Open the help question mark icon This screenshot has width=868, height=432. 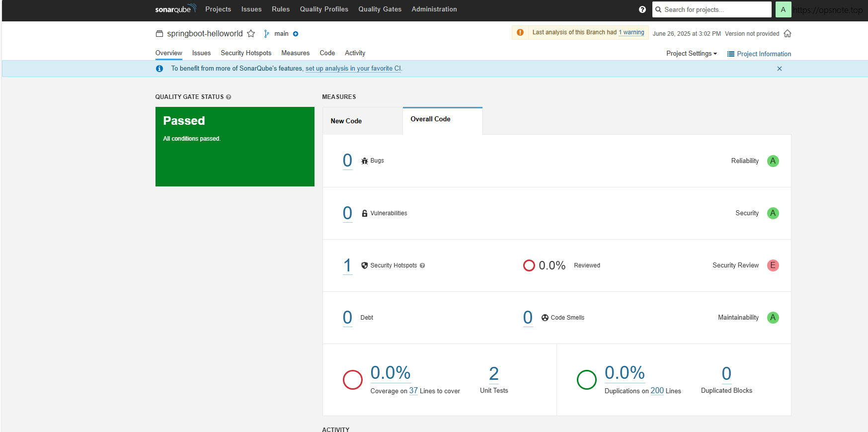(x=642, y=9)
